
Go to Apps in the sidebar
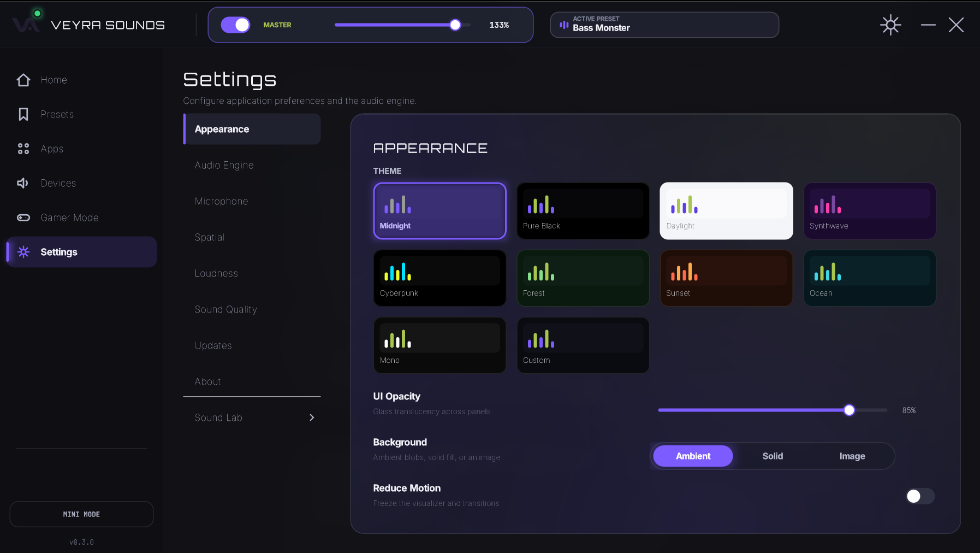(81, 149)
